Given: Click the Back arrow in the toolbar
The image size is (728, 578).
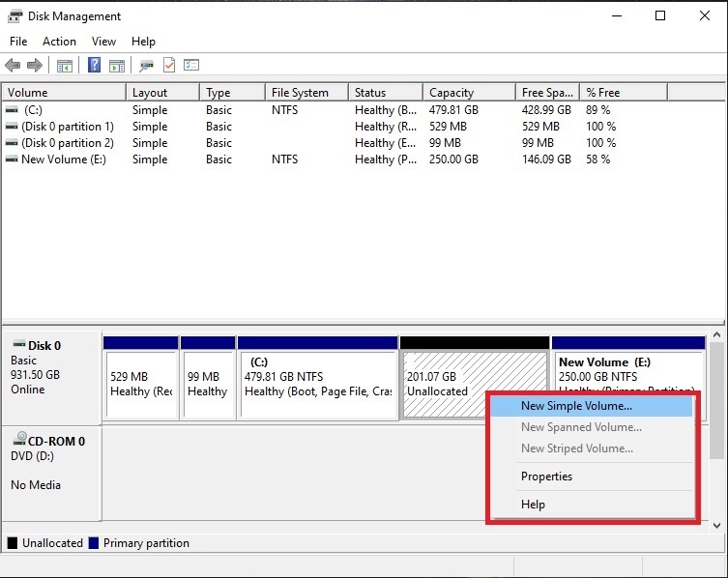Looking at the screenshot, I should pos(13,66).
